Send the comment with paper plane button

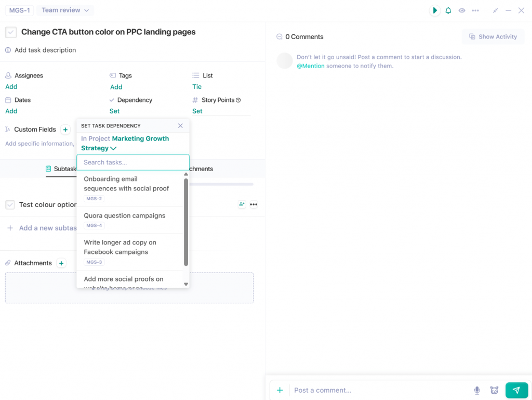(x=517, y=390)
